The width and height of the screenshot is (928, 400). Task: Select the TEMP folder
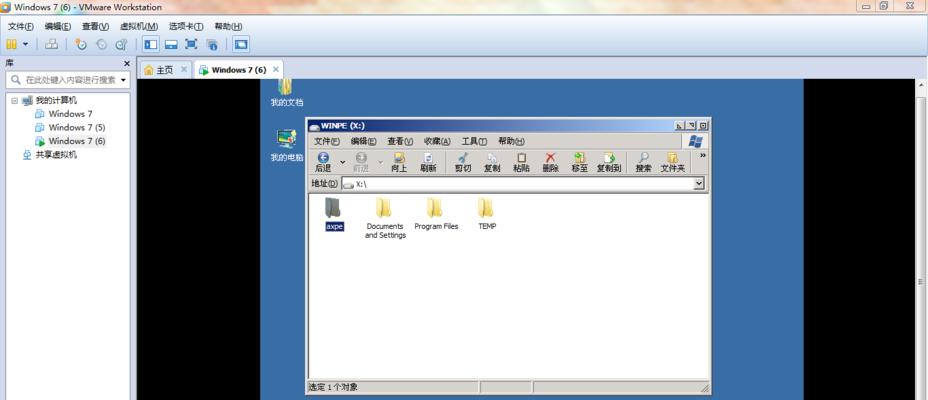point(487,214)
